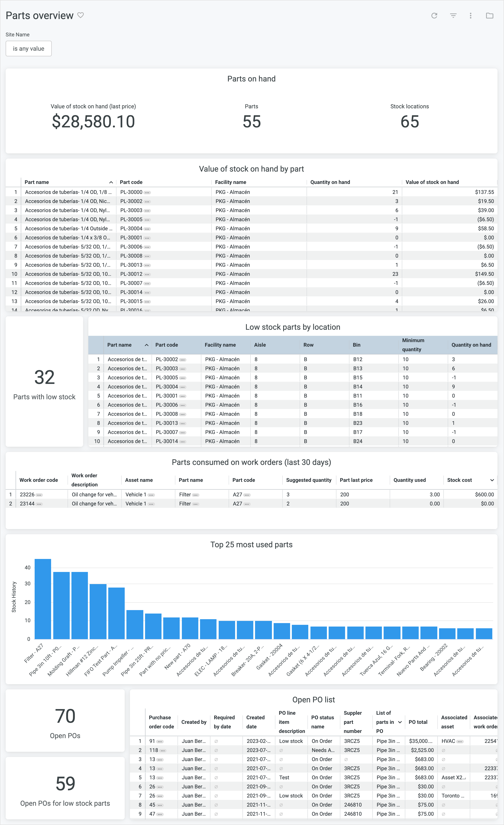Open the folder icon in the top right
Screen dimensions: 504x825
click(490, 15)
